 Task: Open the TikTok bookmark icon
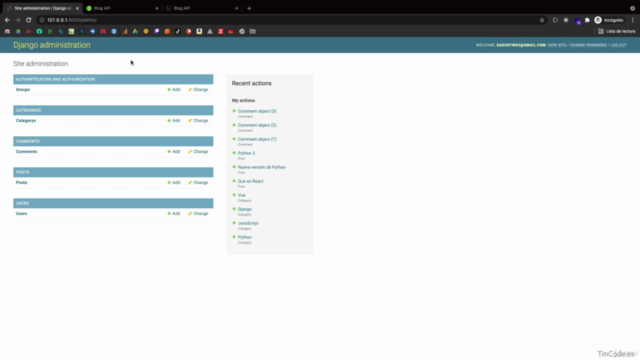point(178,31)
